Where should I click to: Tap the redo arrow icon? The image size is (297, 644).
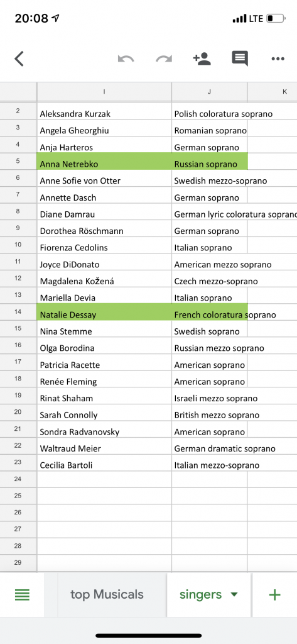click(164, 58)
